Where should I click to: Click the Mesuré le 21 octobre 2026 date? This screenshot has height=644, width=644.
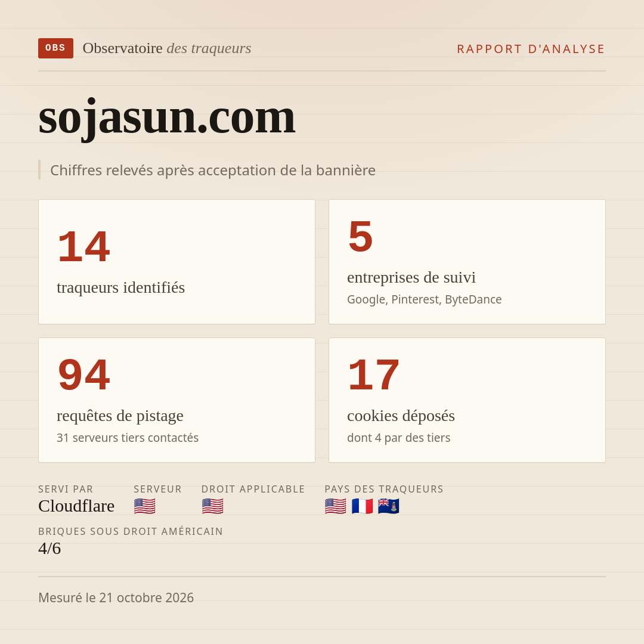tap(116, 597)
